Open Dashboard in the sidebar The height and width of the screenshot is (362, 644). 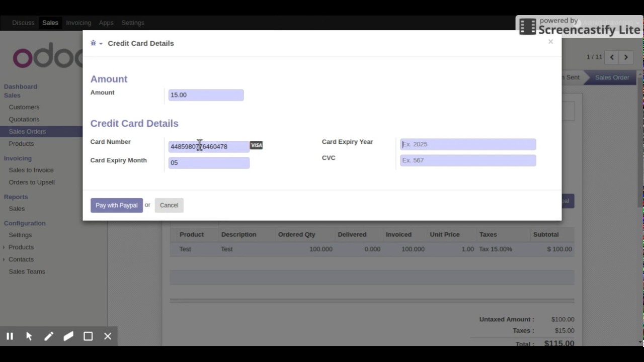21,86
